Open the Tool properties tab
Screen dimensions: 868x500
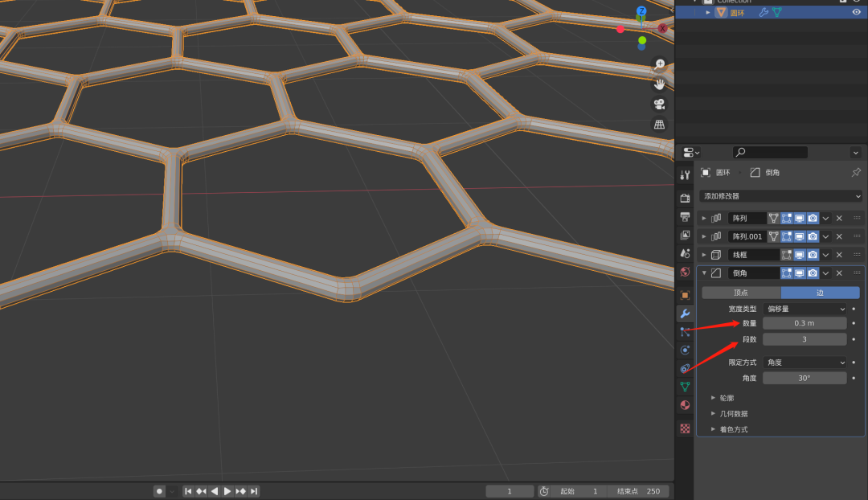(x=685, y=175)
